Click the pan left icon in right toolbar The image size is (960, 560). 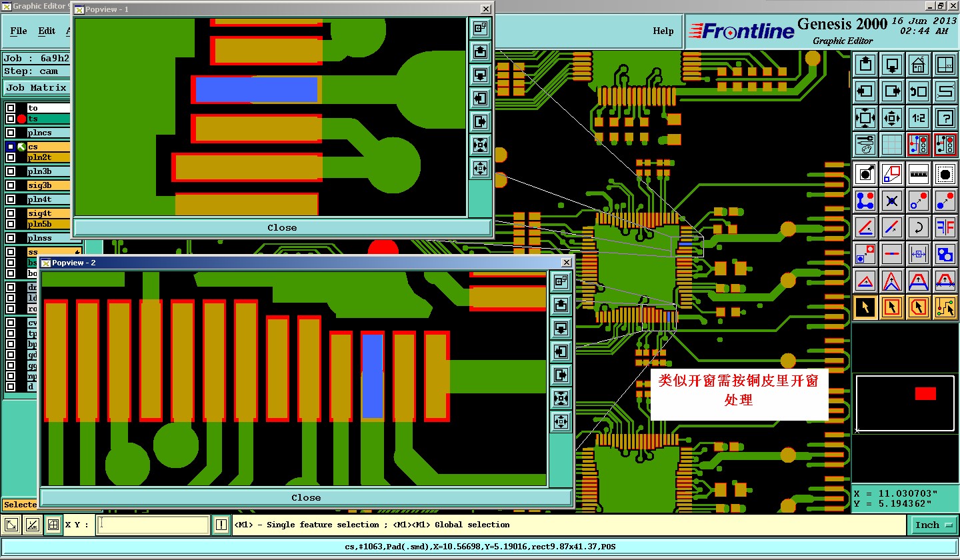coord(865,91)
